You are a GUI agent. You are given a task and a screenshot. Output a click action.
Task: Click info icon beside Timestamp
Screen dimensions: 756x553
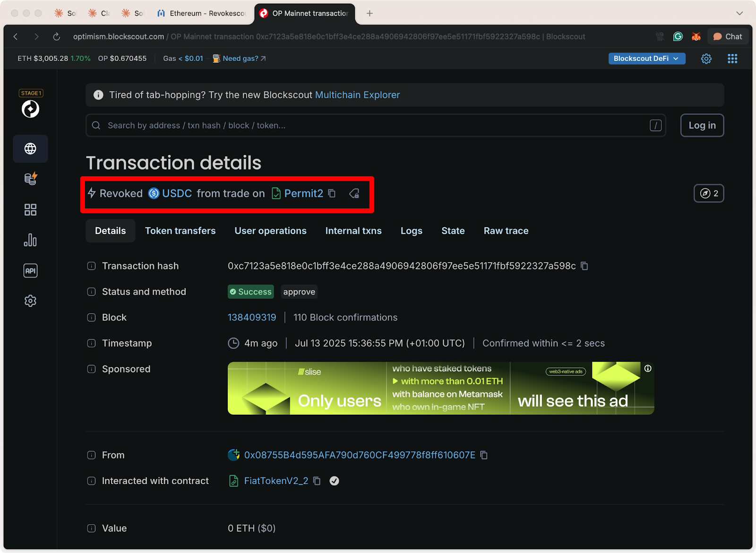coord(92,343)
